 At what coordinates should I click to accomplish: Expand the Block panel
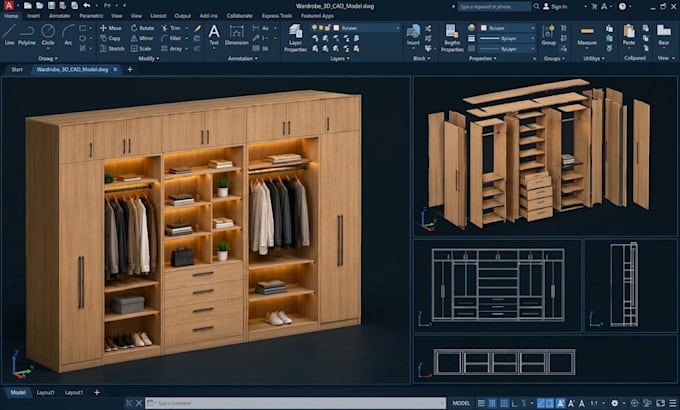coord(421,58)
